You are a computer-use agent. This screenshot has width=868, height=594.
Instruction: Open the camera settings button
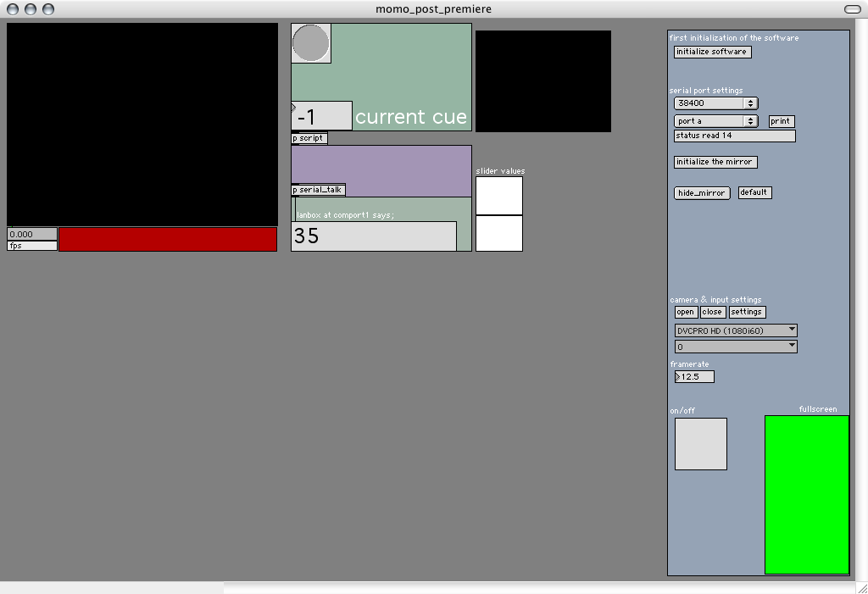747,312
